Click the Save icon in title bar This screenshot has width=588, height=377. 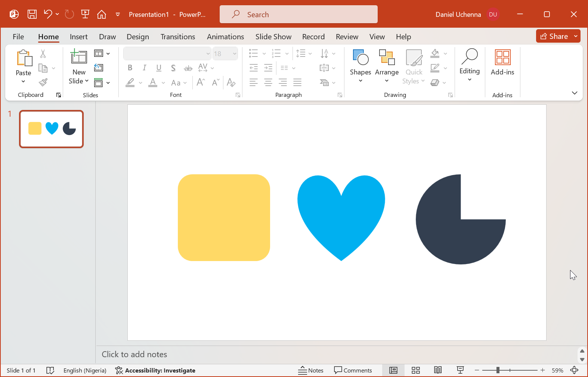click(32, 15)
